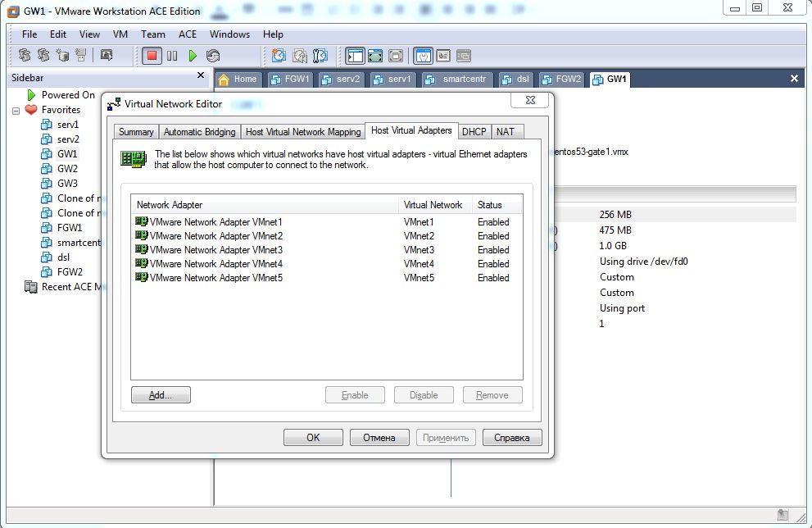This screenshot has width=812, height=528.
Task: Open the Help menu
Action: [x=273, y=34]
